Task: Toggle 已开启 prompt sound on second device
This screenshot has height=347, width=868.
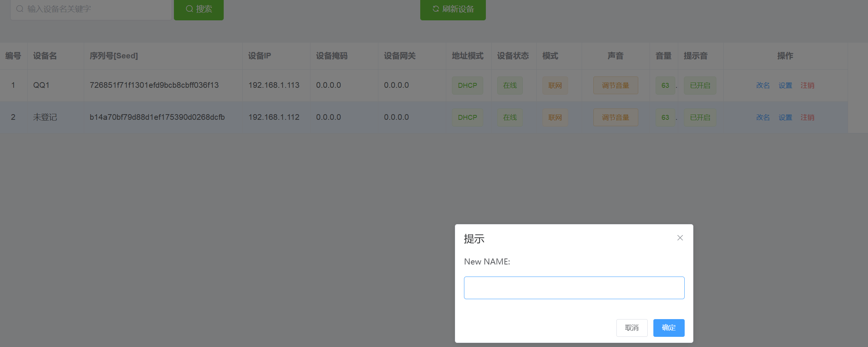Action: 700,118
